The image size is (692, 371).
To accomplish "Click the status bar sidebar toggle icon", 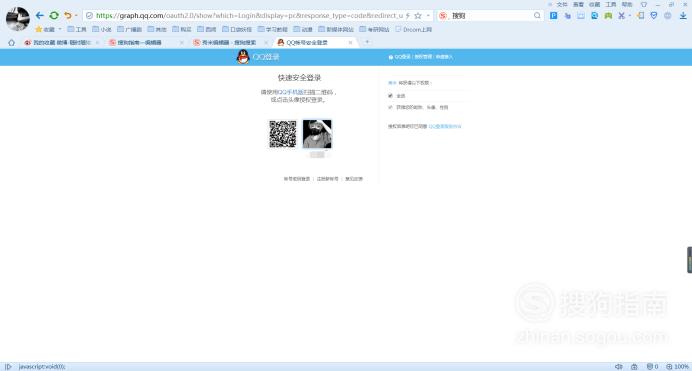I will [8, 367].
